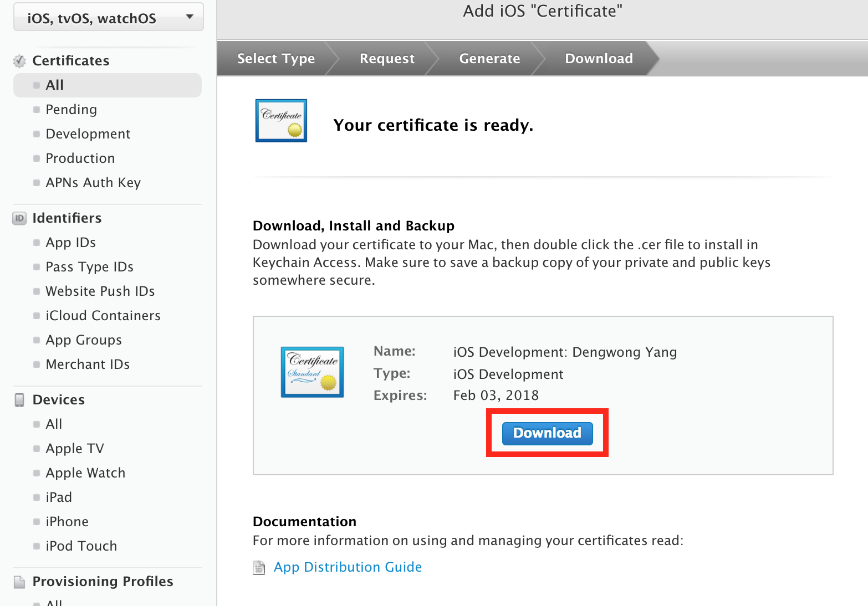
Task: Go to the Request step
Action: pyautogui.click(x=387, y=59)
